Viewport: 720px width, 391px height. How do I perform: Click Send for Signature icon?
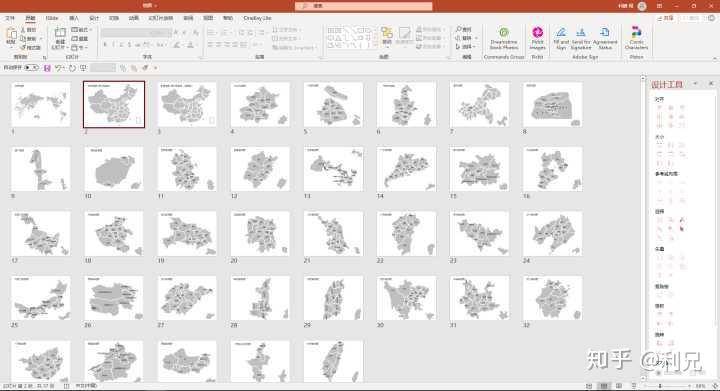coord(581,38)
